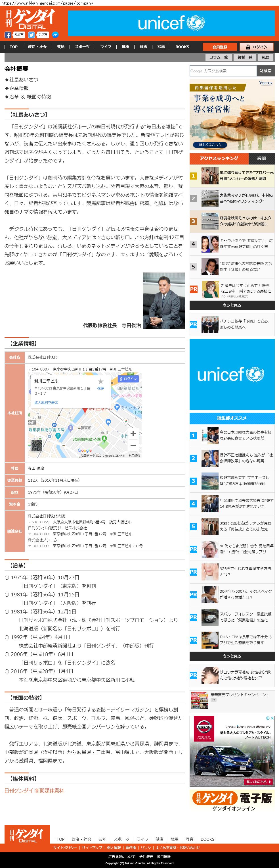The image size is (279, 868).
Task: Open the Facebook share icon
Action: 8,35
